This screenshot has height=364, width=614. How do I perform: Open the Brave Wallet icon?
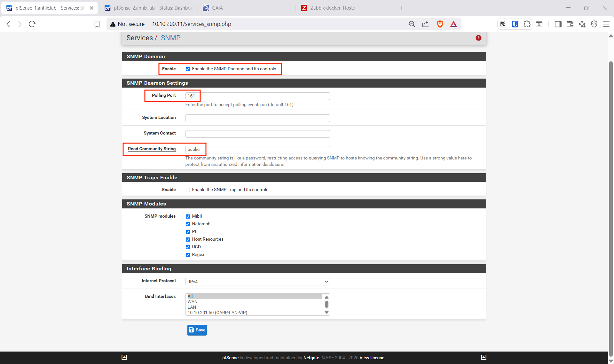pos(570,24)
